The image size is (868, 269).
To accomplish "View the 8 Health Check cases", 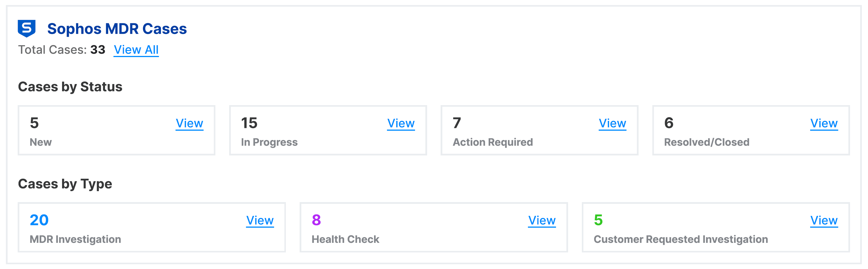I will (542, 220).
